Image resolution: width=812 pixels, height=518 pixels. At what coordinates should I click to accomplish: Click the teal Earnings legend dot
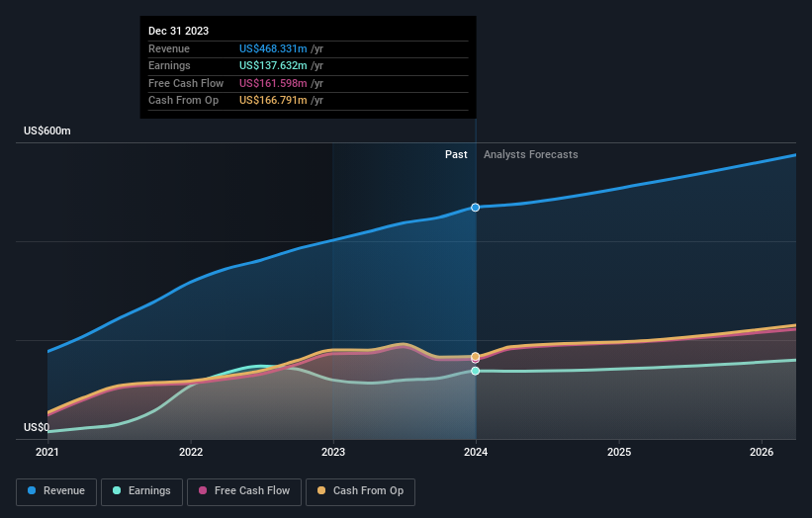tap(117, 490)
